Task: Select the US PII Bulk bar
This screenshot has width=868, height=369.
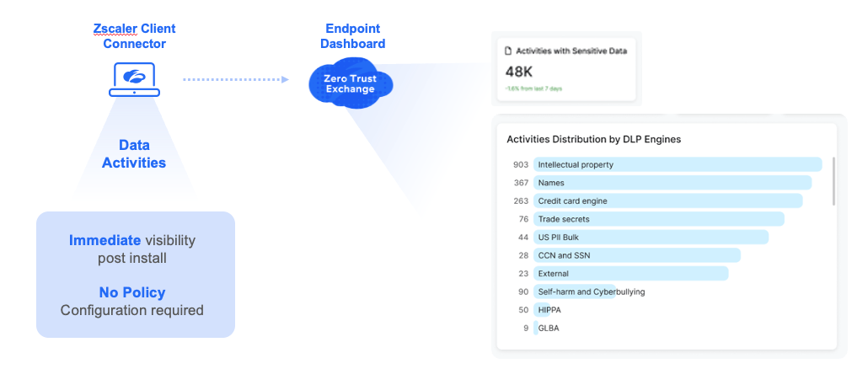Action: click(x=650, y=238)
